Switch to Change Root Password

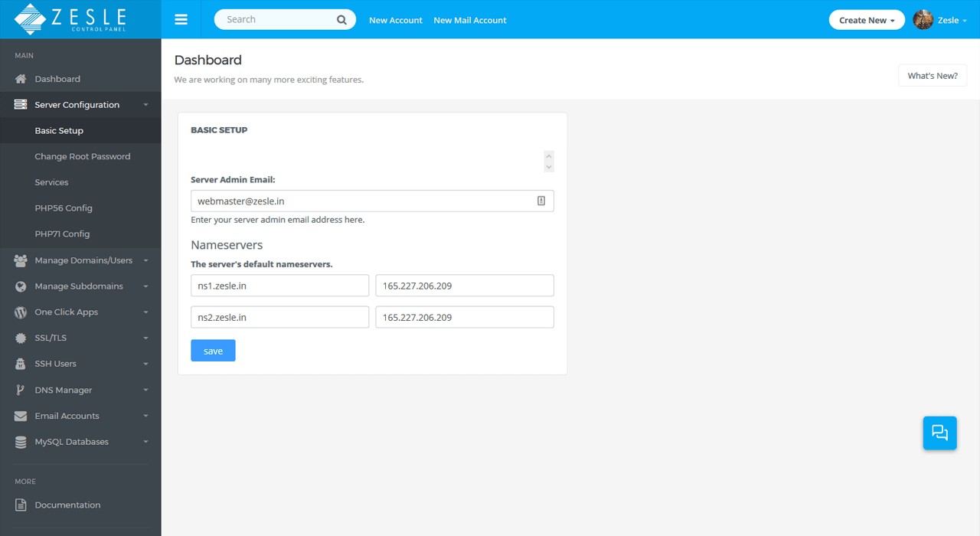(x=82, y=156)
